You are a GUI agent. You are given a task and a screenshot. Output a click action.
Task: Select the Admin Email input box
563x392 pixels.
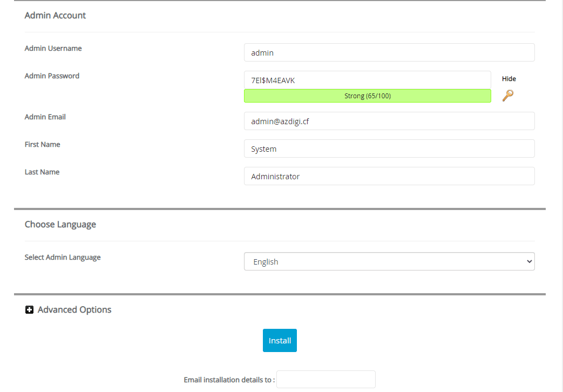[389, 121]
